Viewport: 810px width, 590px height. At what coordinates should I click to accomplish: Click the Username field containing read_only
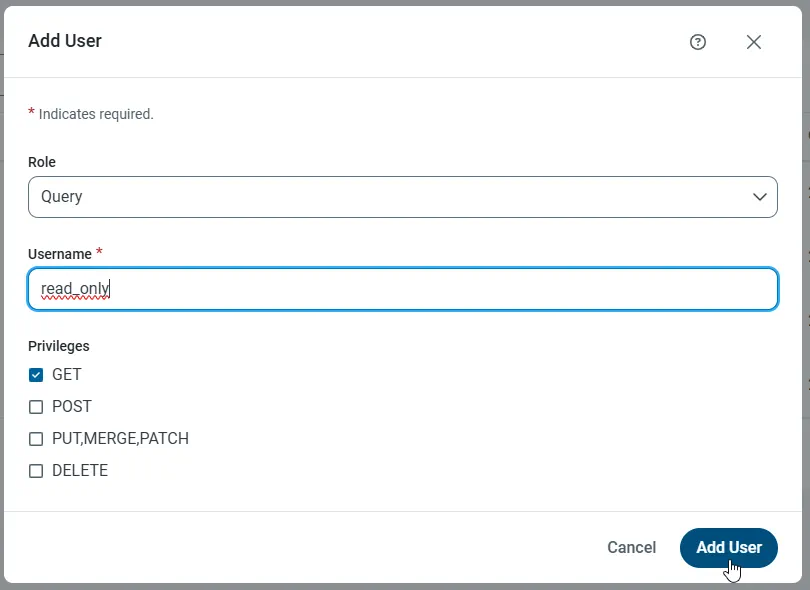(x=402, y=289)
